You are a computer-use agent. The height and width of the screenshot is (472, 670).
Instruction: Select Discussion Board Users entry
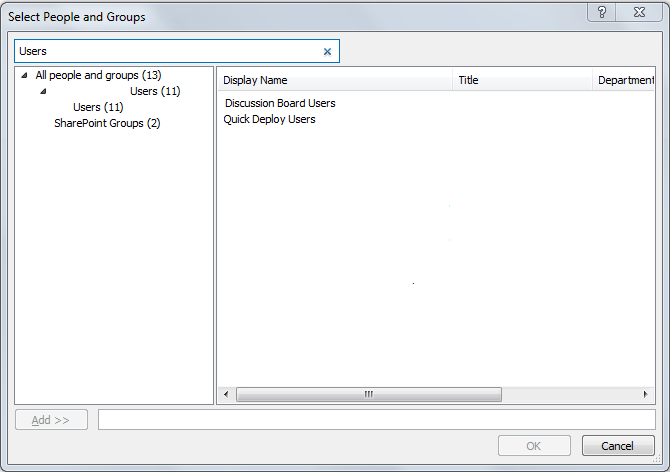(x=280, y=103)
